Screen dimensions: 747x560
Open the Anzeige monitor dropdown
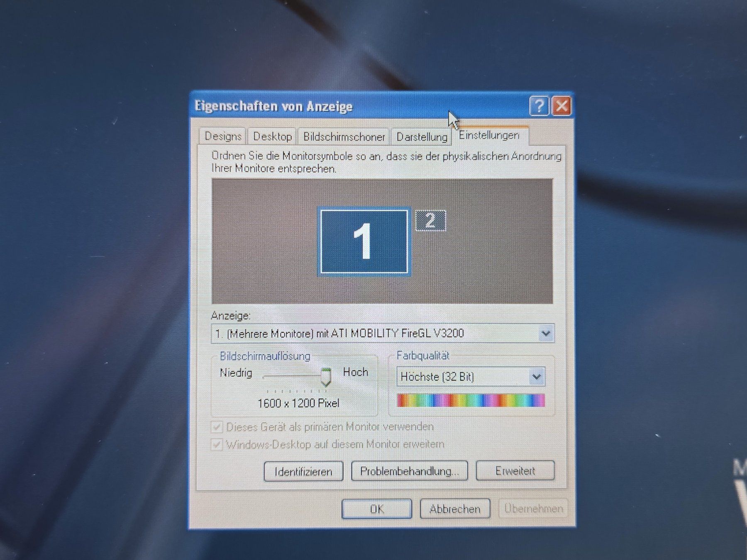click(382, 334)
